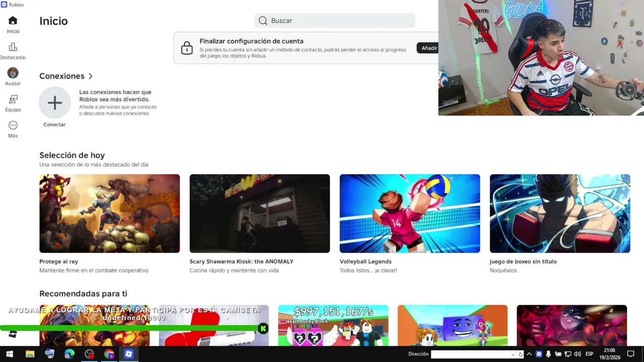Screen dimensions: 644x362
Task: Open the taskbar clock showing 21:06
Action: pyautogui.click(x=610, y=354)
